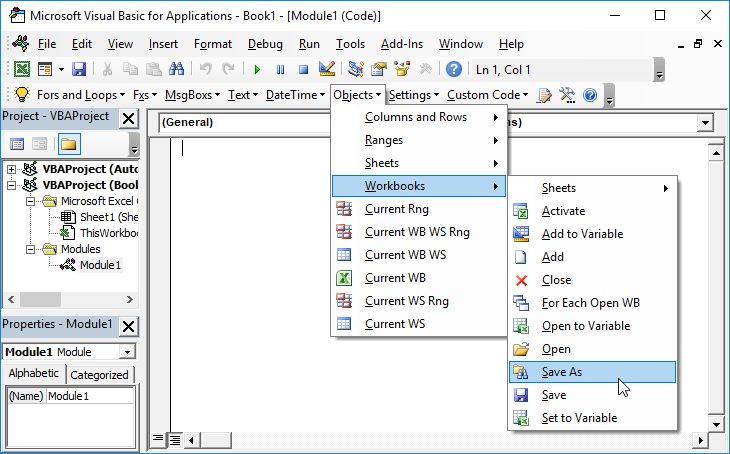The height and width of the screenshot is (454, 730).
Task: Open the Module1 properties object dropdown
Action: pyautogui.click(x=126, y=352)
